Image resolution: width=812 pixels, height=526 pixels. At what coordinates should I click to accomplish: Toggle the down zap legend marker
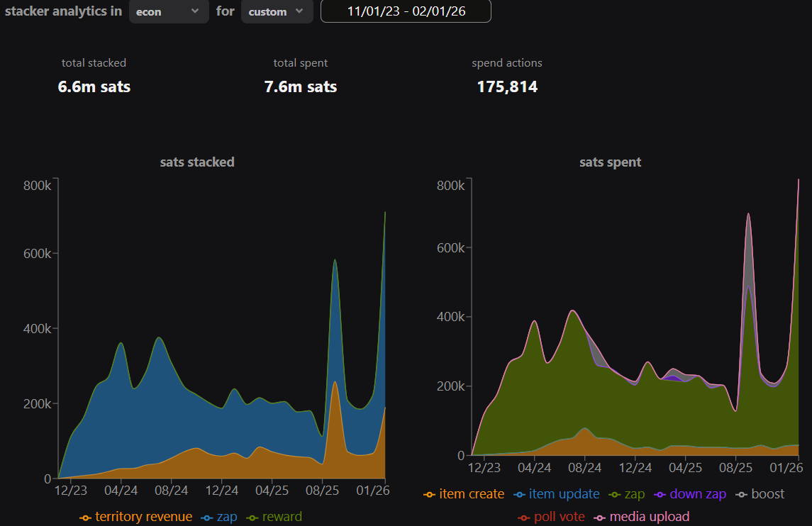(x=660, y=494)
